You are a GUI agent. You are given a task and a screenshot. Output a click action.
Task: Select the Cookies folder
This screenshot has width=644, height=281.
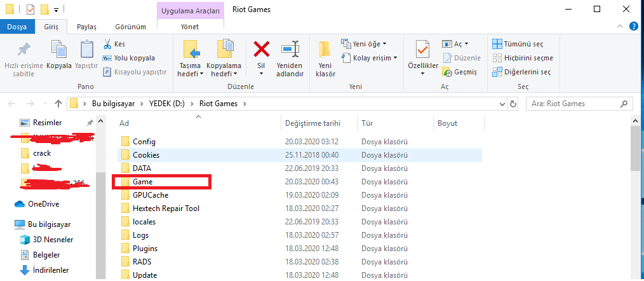coord(299,155)
